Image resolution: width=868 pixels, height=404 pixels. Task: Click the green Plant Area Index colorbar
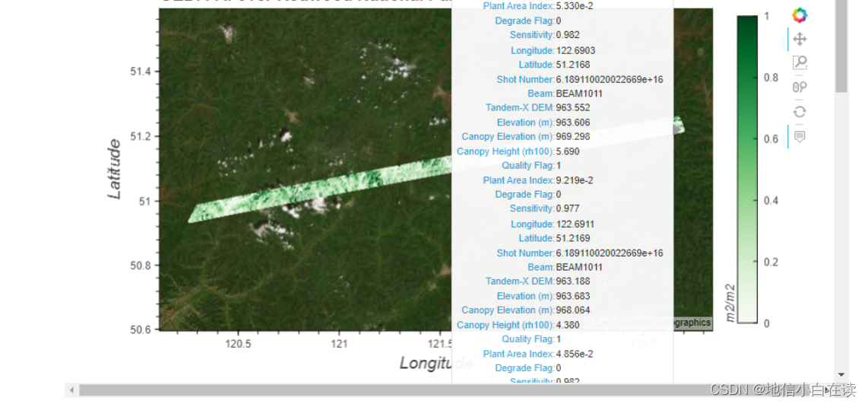pos(747,169)
